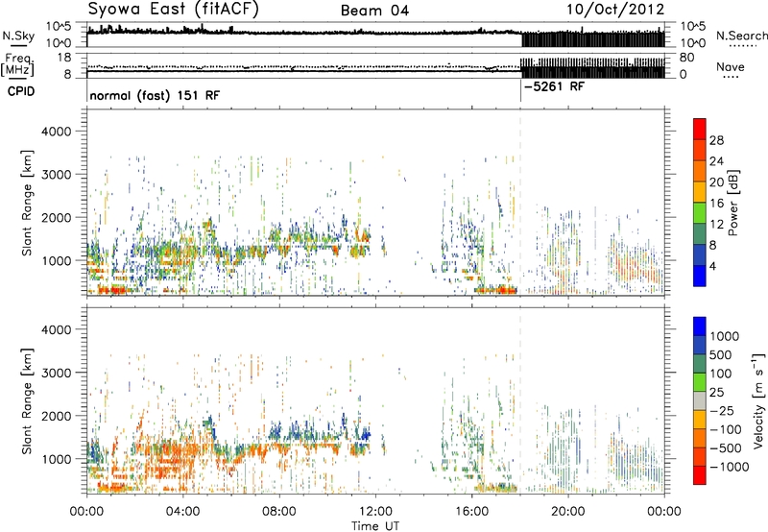768x532 pixels.
Task: Click the '28' power colorbar value
Action: (x=716, y=140)
